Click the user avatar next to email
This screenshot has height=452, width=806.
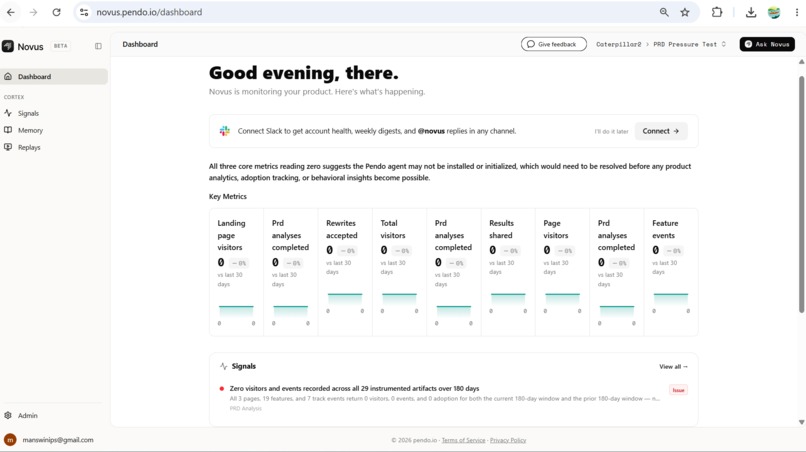click(10, 440)
